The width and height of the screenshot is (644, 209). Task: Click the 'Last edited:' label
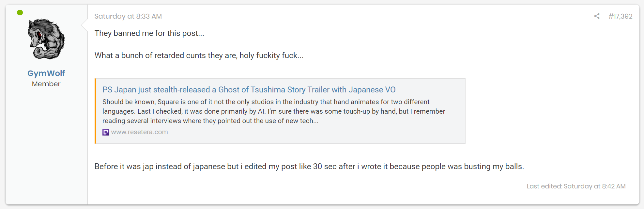544,186
